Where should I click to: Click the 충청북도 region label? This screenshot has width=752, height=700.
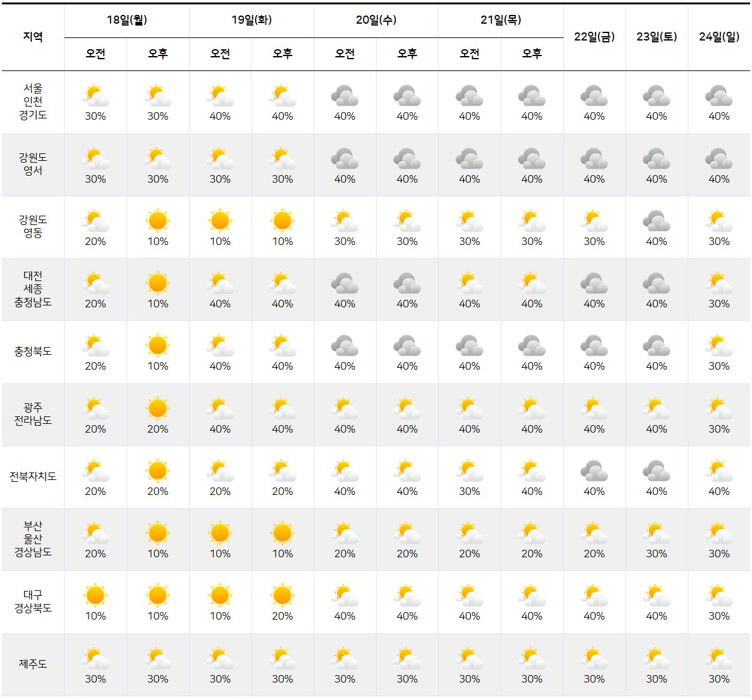click(x=33, y=352)
